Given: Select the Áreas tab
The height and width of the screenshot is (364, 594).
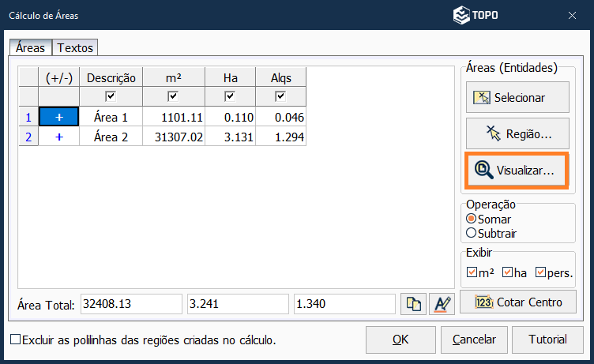Looking at the screenshot, I should [30, 48].
